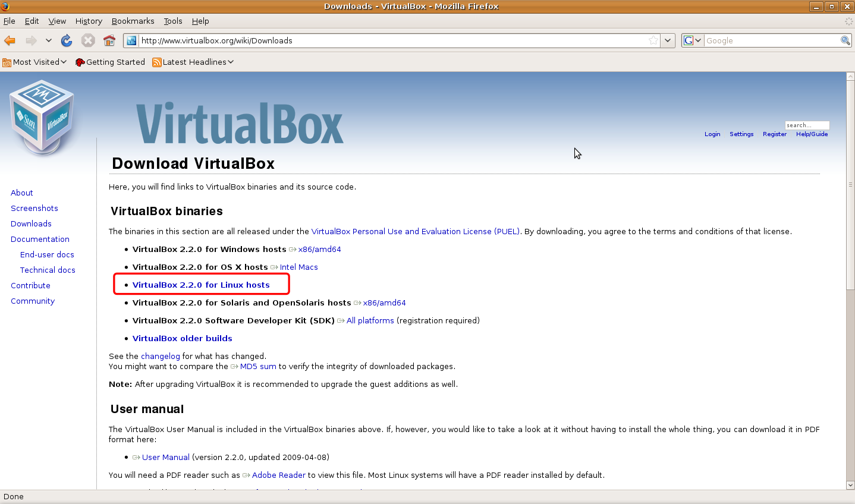Image resolution: width=855 pixels, height=504 pixels.
Task: Open SDK All platforms link
Action: (370, 320)
